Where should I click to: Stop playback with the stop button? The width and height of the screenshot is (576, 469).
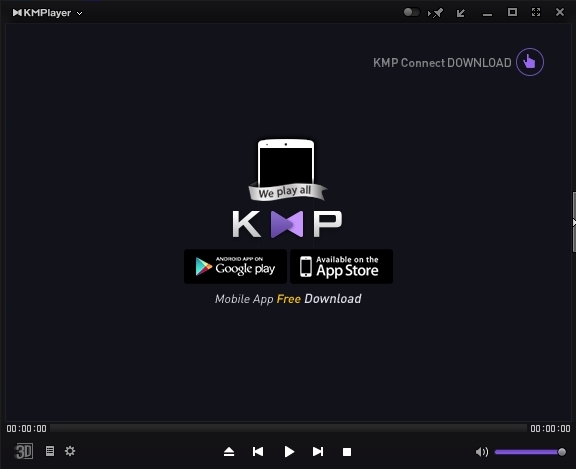coord(347,452)
